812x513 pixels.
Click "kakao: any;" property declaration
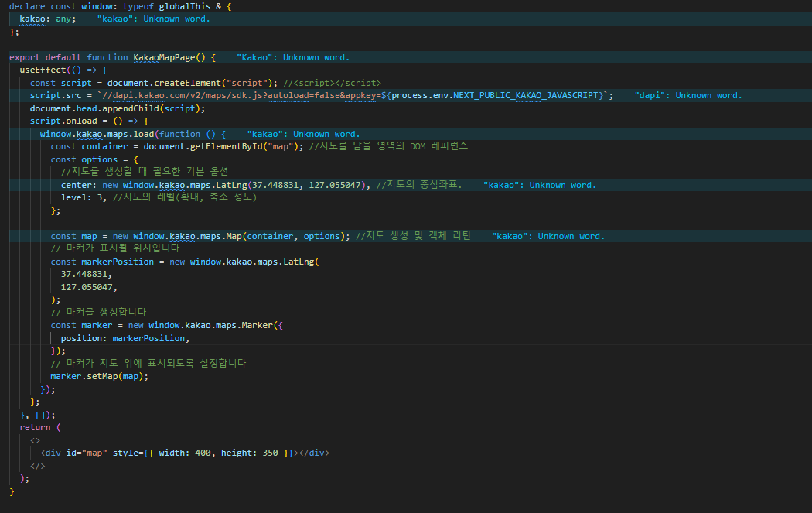[48, 19]
